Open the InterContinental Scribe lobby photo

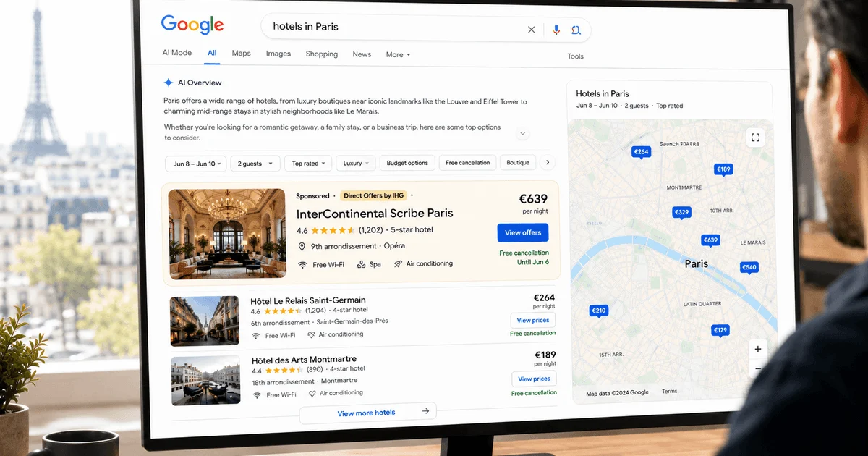click(227, 233)
